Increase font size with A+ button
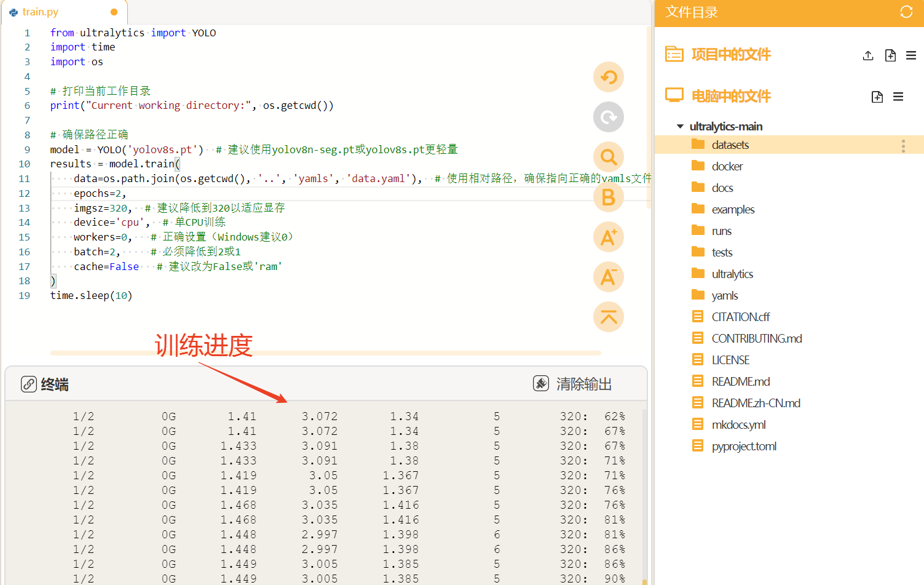The width and height of the screenshot is (924, 585). pyautogui.click(x=609, y=237)
